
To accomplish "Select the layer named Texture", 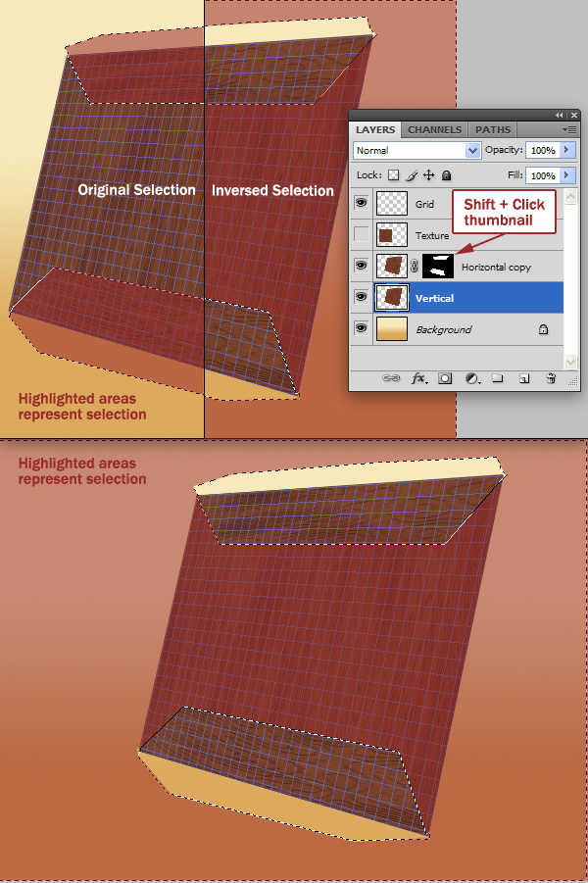I will (432, 235).
